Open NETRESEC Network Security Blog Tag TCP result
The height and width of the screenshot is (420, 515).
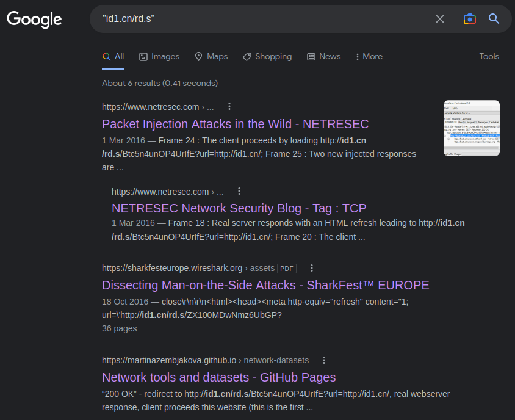pyautogui.click(x=239, y=208)
